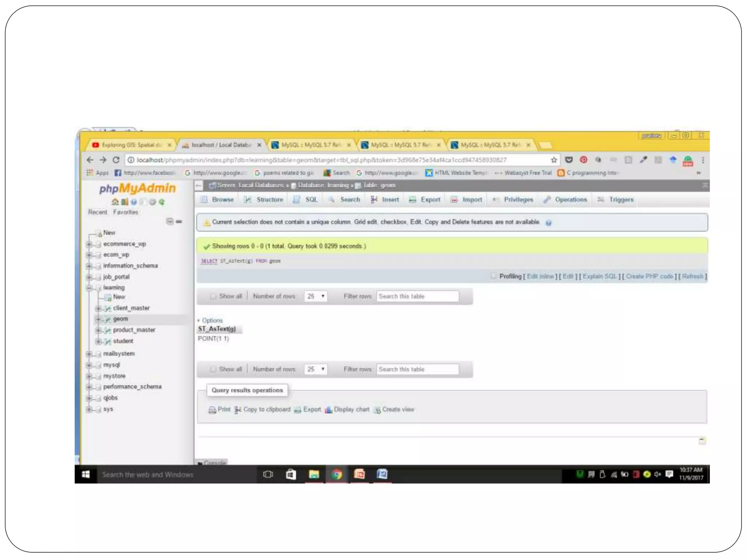Click the Refresh link beside Create PHP code
This screenshot has height=560, width=747.
pos(692,276)
